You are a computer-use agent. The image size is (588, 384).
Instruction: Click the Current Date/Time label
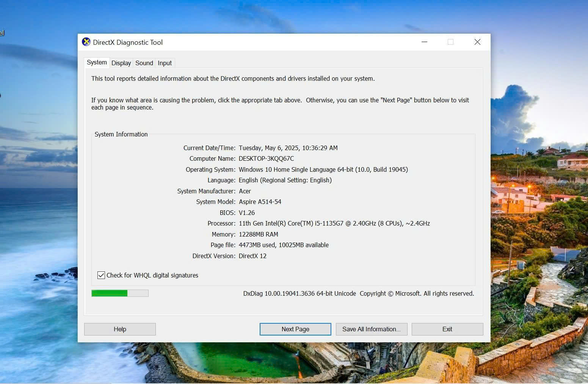click(x=209, y=148)
